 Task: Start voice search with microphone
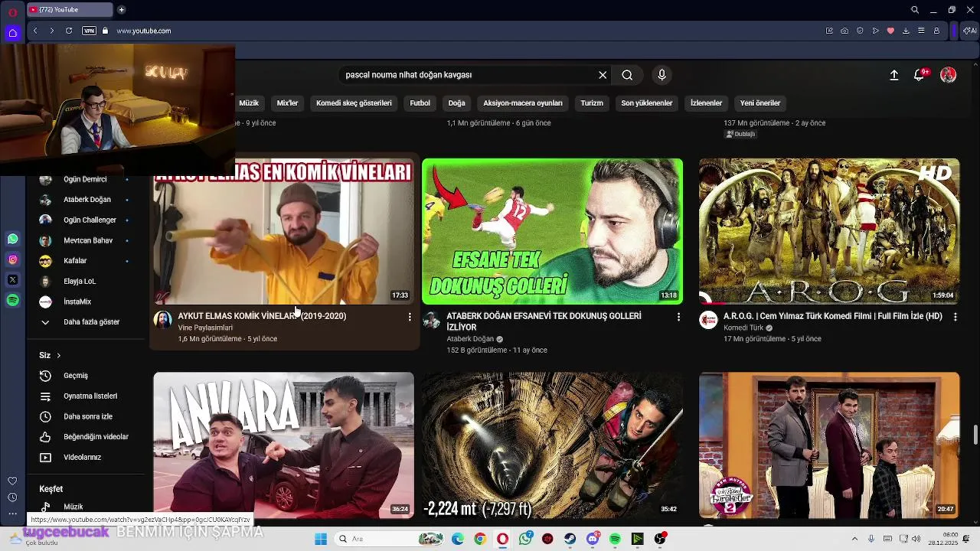click(x=662, y=75)
